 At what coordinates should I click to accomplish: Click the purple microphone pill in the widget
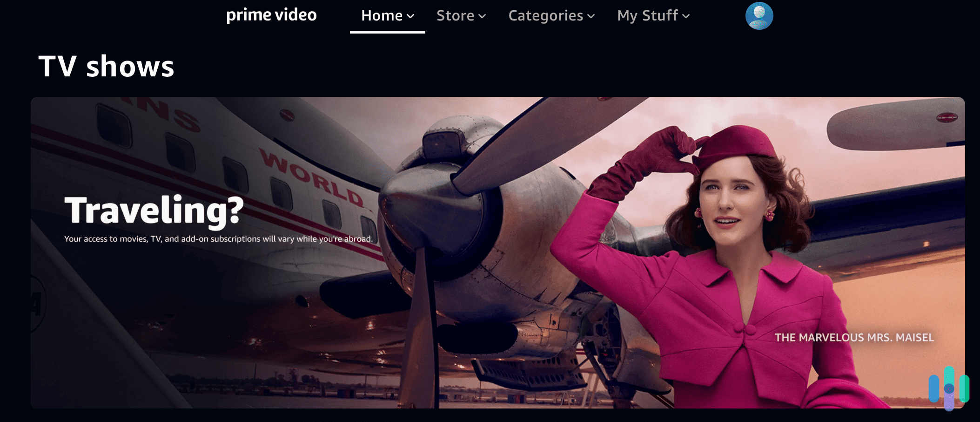(x=949, y=402)
